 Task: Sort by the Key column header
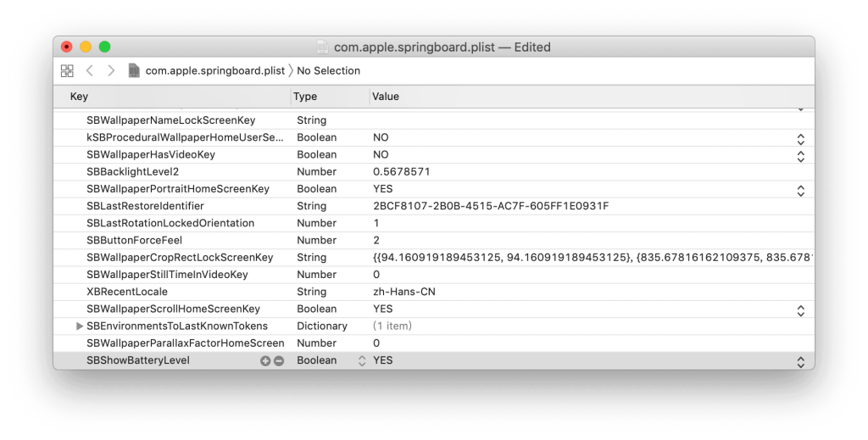click(x=79, y=97)
